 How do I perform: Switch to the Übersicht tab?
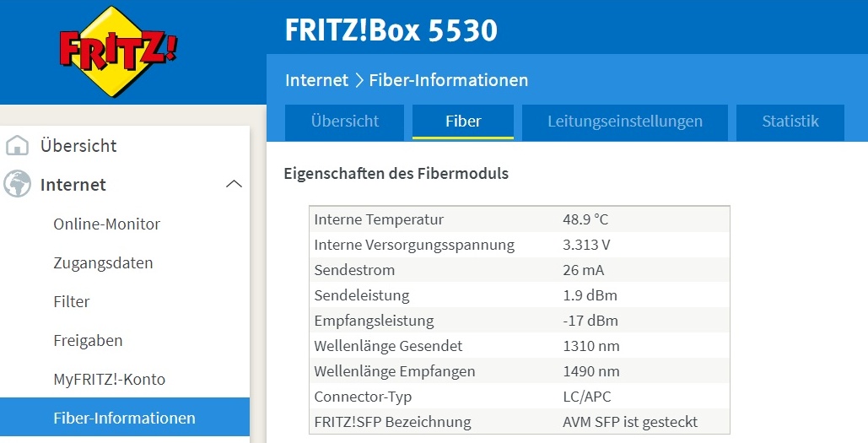pyautogui.click(x=344, y=122)
